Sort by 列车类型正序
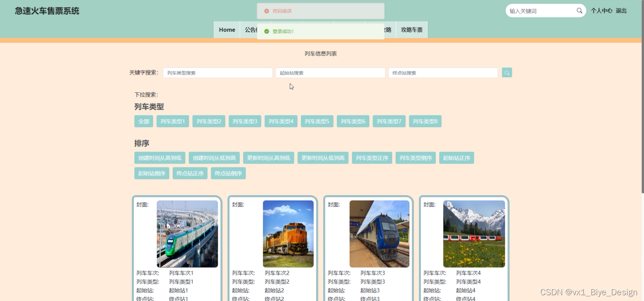 (x=372, y=158)
